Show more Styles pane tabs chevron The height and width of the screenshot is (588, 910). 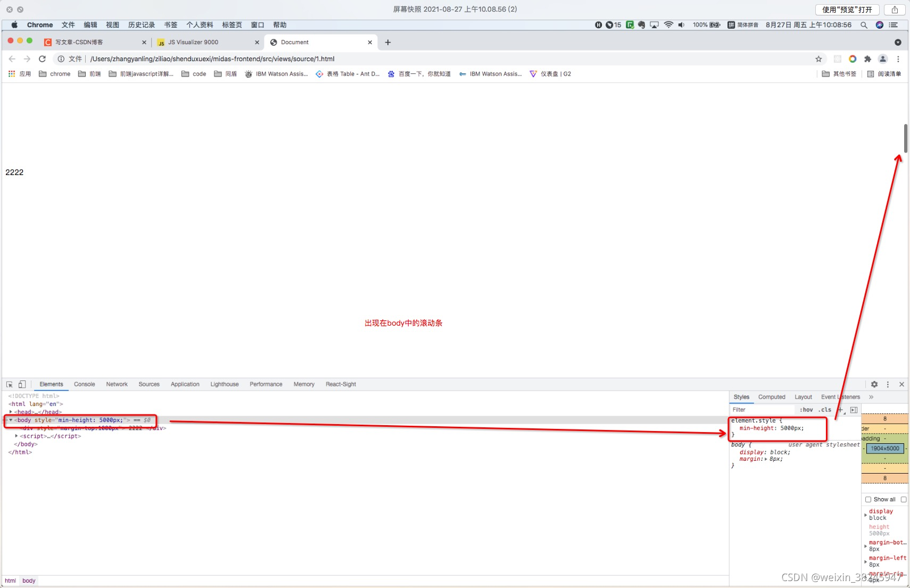(x=871, y=397)
